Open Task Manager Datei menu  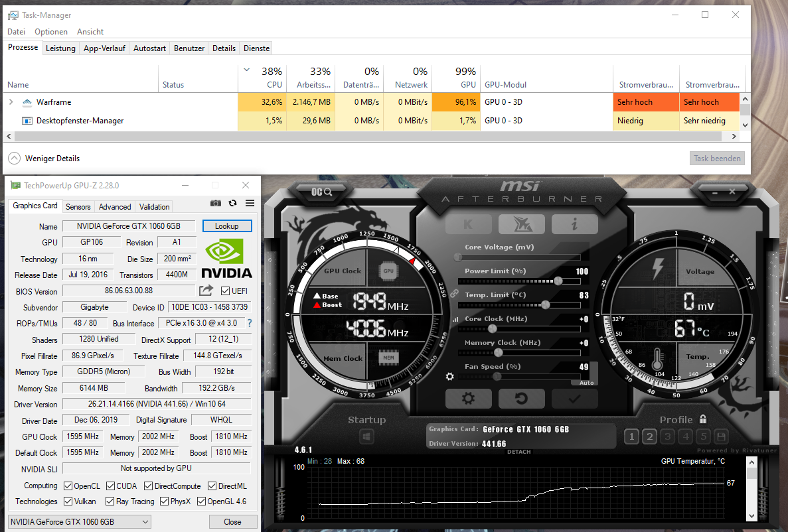point(16,32)
